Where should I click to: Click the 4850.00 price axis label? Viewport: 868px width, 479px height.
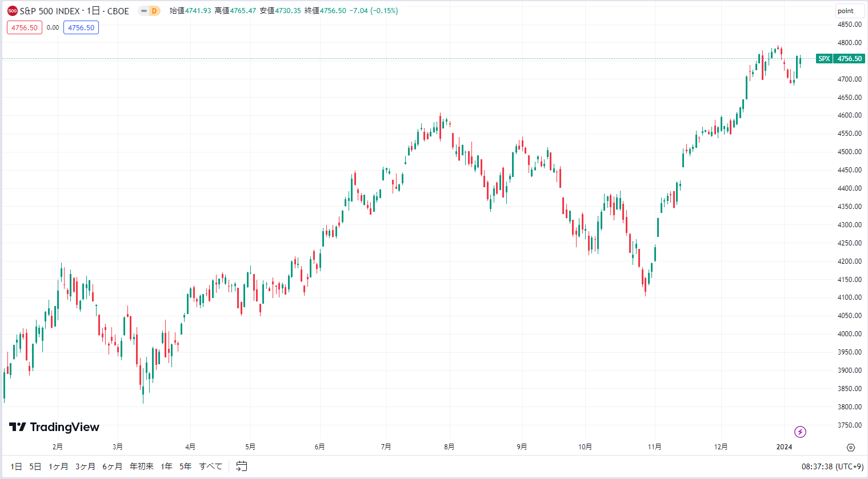click(850, 25)
